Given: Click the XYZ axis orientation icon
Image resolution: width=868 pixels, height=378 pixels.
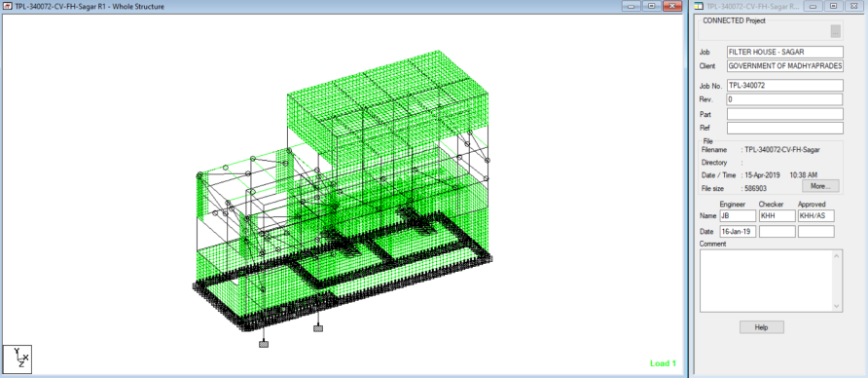Looking at the screenshot, I should coord(18,359).
